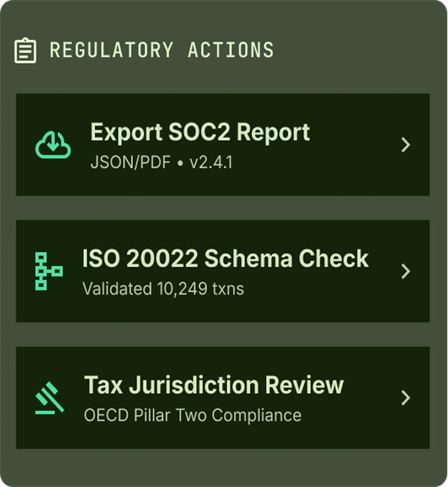Select the Export SOC2 Report title
Image resolution: width=448 pixels, height=487 pixels.
[200, 133]
